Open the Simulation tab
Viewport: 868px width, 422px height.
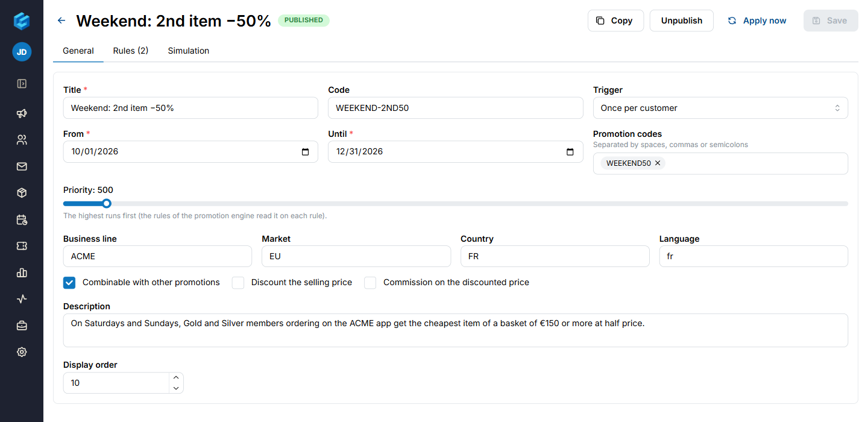[189, 51]
